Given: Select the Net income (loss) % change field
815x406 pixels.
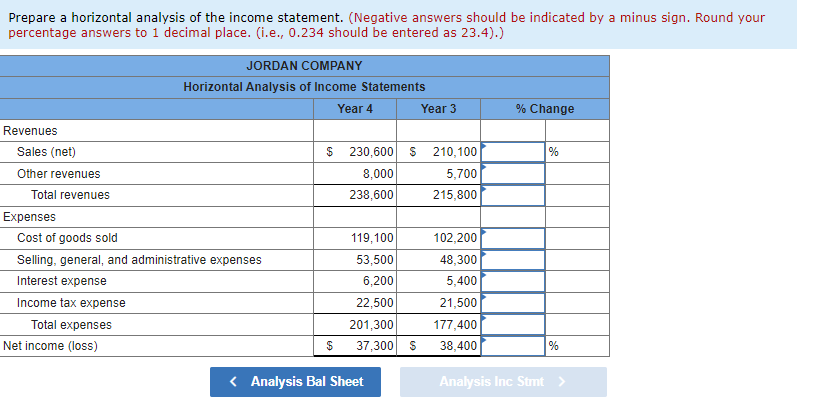Looking at the screenshot, I should (x=513, y=346).
